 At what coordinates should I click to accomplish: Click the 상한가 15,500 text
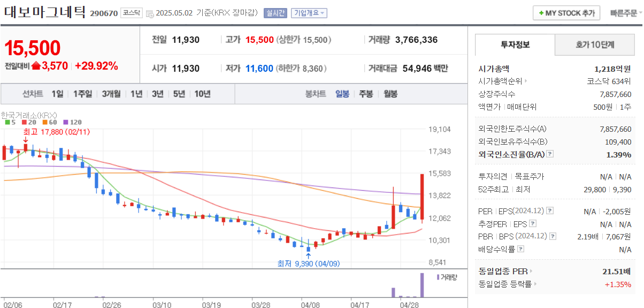coord(303,40)
